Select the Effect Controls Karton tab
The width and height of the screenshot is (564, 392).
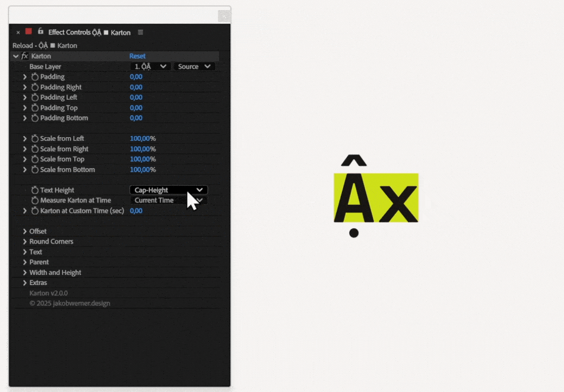pyautogui.click(x=89, y=33)
